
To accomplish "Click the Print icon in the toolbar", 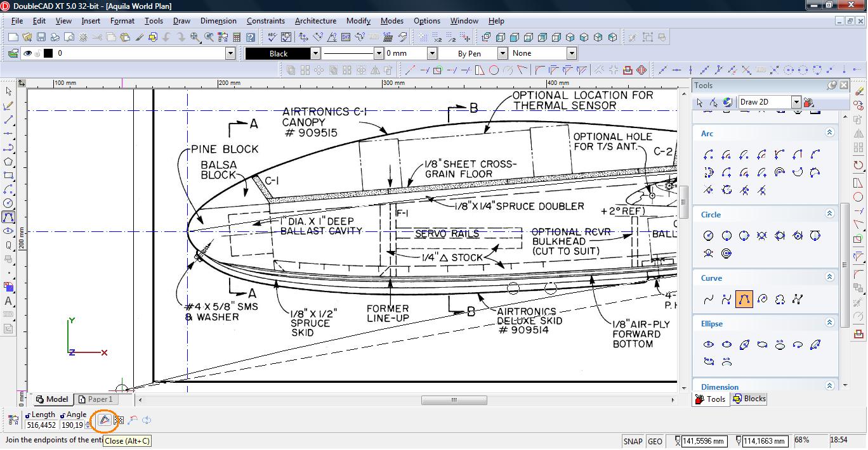I will point(55,37).
